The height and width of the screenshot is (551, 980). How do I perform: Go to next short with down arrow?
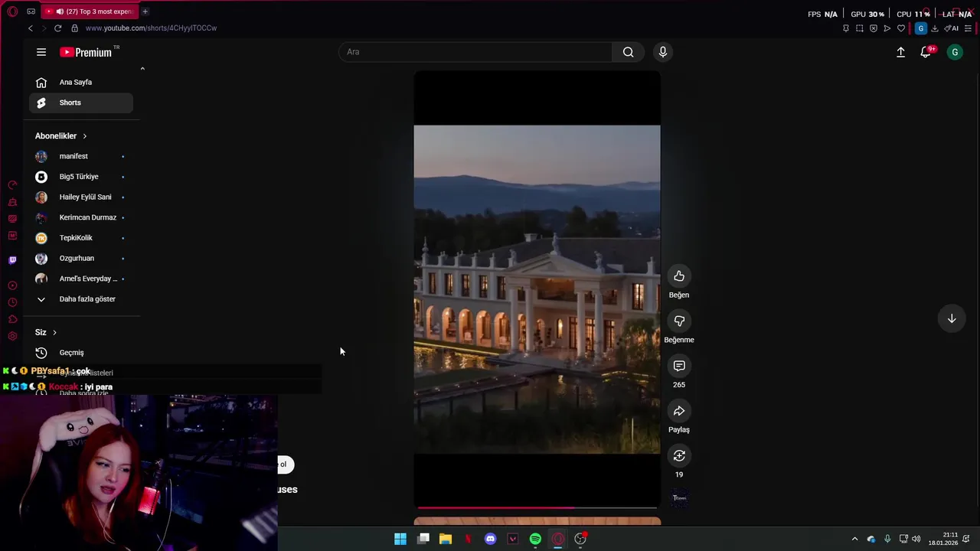coord(952,318)
